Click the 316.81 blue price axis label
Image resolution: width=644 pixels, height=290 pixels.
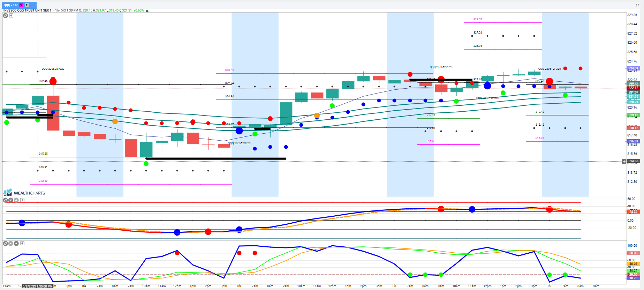[633, 141]
